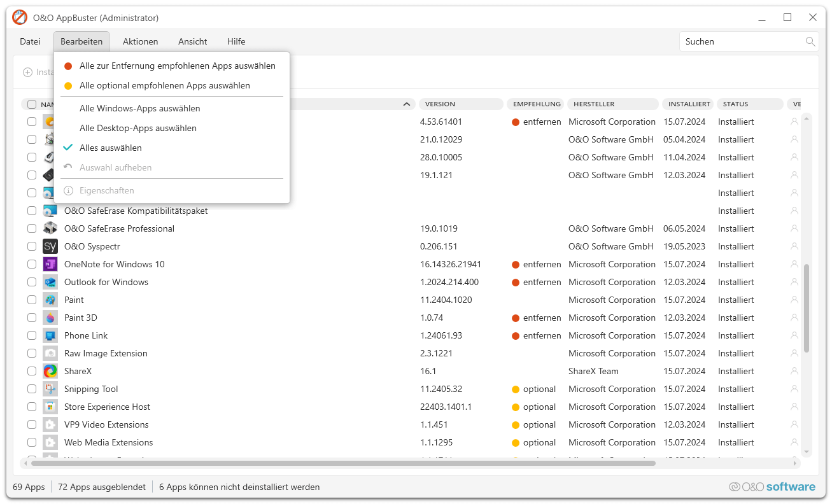Check the Snipping Tool checkbox
832x504 pixels.
32,389
